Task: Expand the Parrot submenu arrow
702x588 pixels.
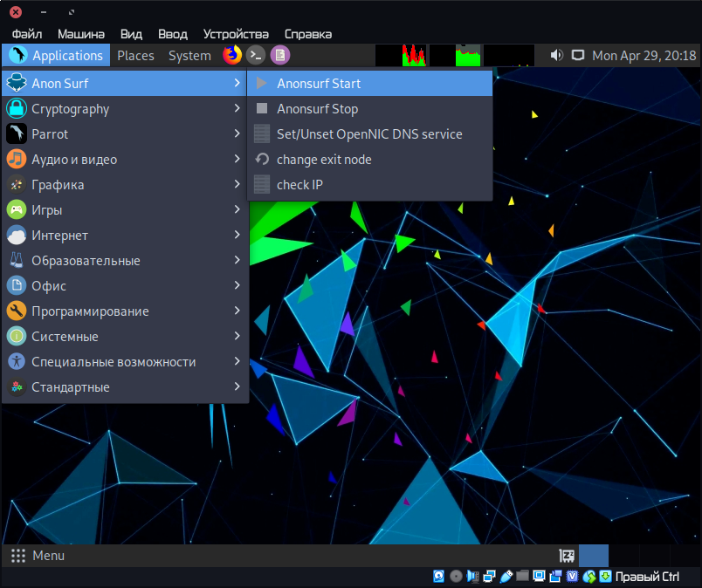Action: point(237,134)
